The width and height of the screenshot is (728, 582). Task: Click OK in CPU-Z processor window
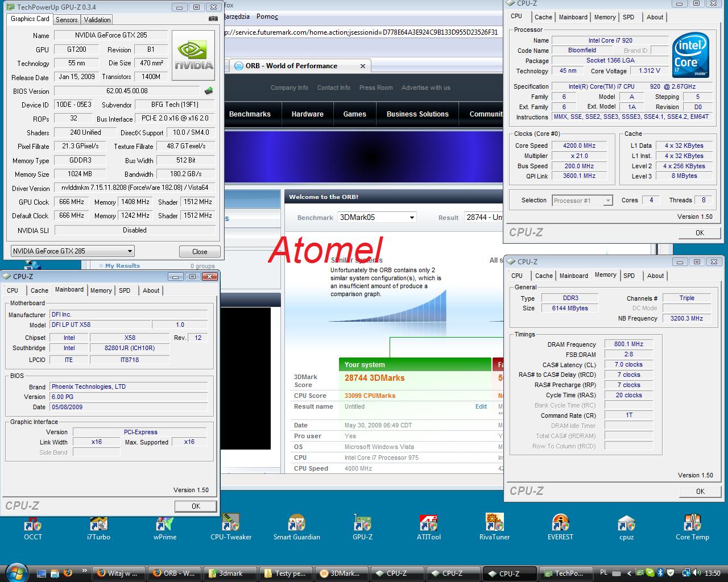click(700, 232)
